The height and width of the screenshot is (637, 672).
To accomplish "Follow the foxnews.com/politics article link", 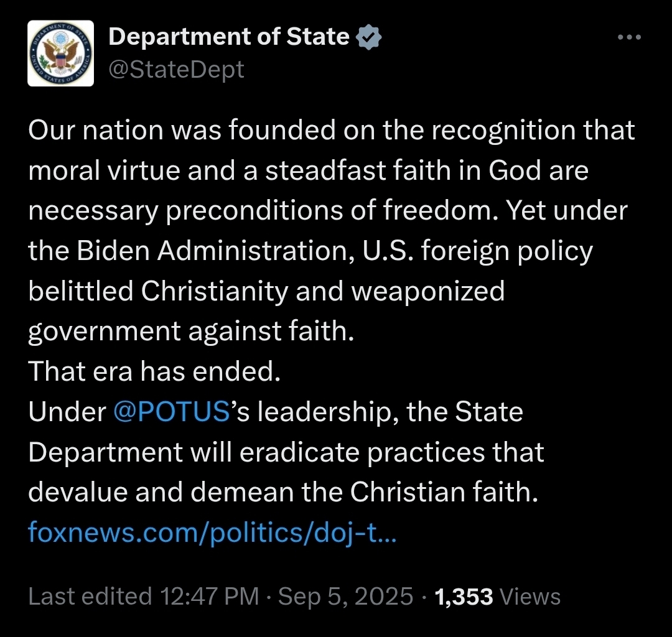I will (x=212, y=533).
